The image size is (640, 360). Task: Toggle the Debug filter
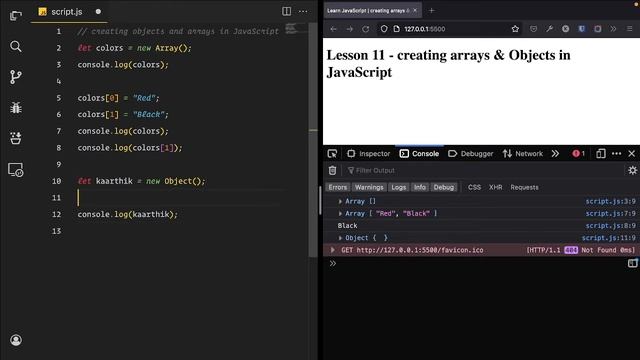point(444,187)
